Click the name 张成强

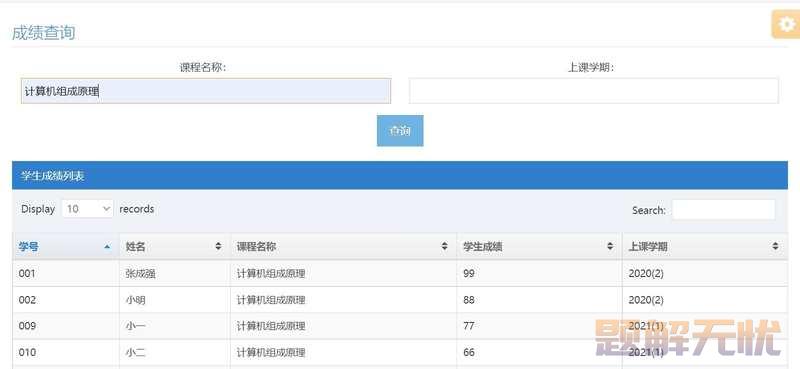tap(140, 274)
